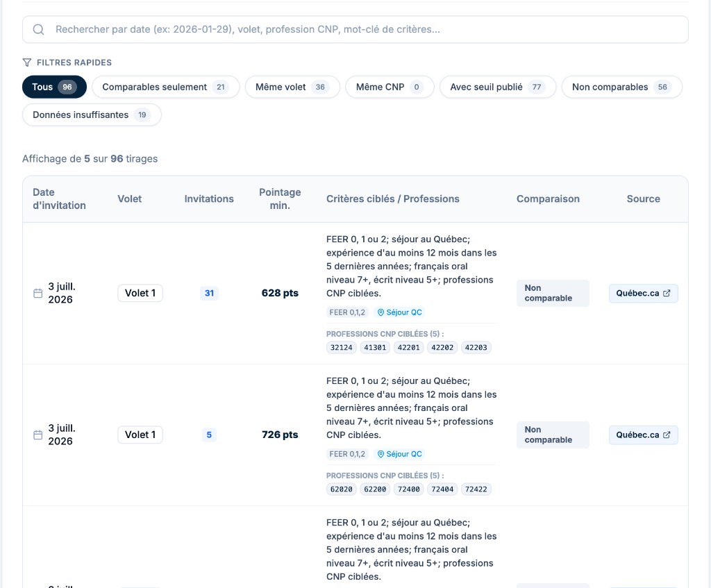Click the Source column header
Image resolution: width=711 pixels, height=588 pixels.
(643, 199)
